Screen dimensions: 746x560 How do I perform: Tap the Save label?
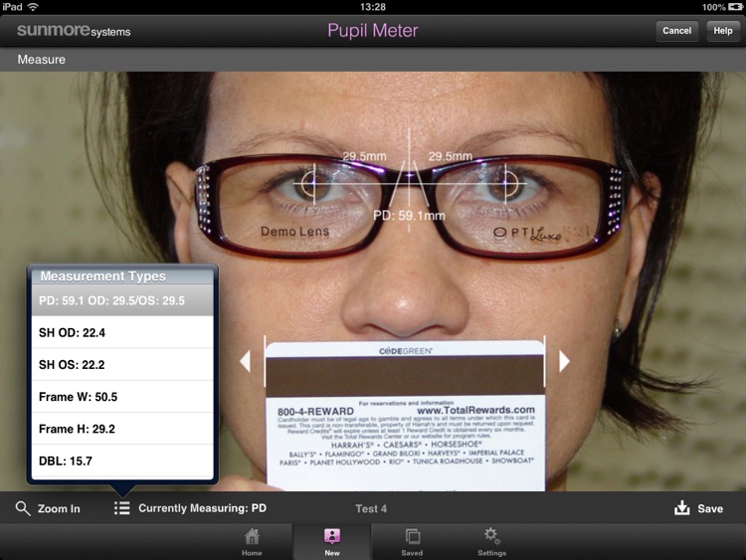pyautogui.click(x=710, y=508)
